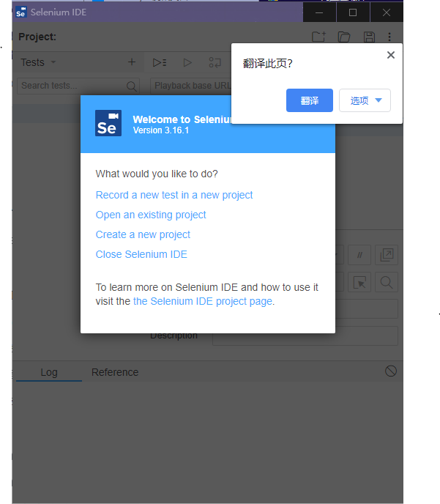
Task: Click the new project icon in header
Action: coord(318,37)
